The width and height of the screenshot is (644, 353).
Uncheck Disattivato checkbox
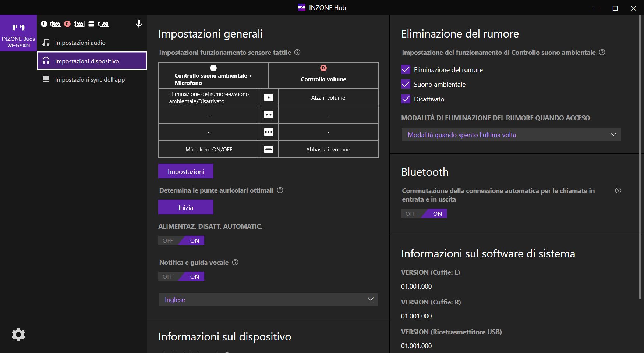tap(406, 99)
